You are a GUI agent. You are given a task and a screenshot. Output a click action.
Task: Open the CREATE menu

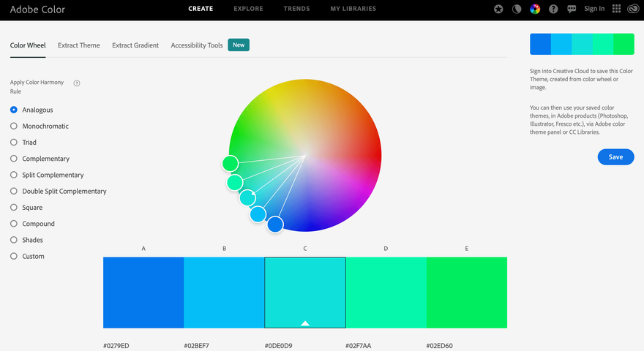(x=201, y=9)
